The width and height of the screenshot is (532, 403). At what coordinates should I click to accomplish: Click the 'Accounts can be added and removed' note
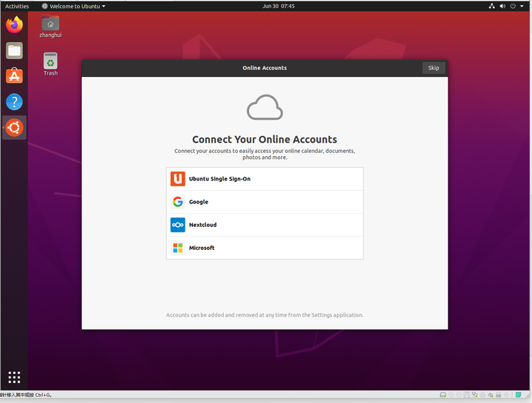265,315
